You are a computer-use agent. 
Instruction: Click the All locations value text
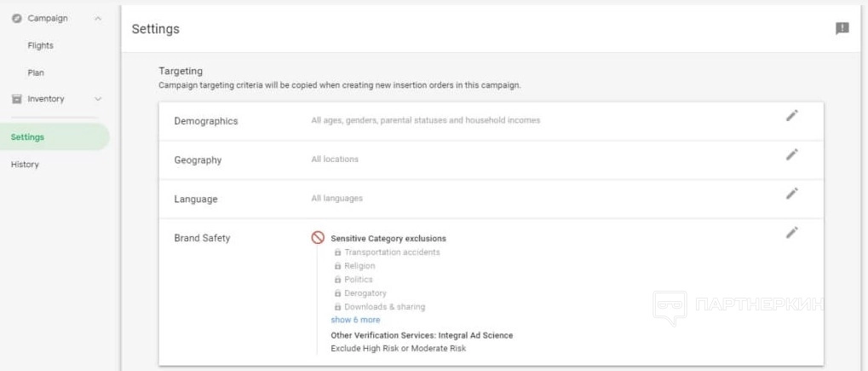(x=335, y=159)
